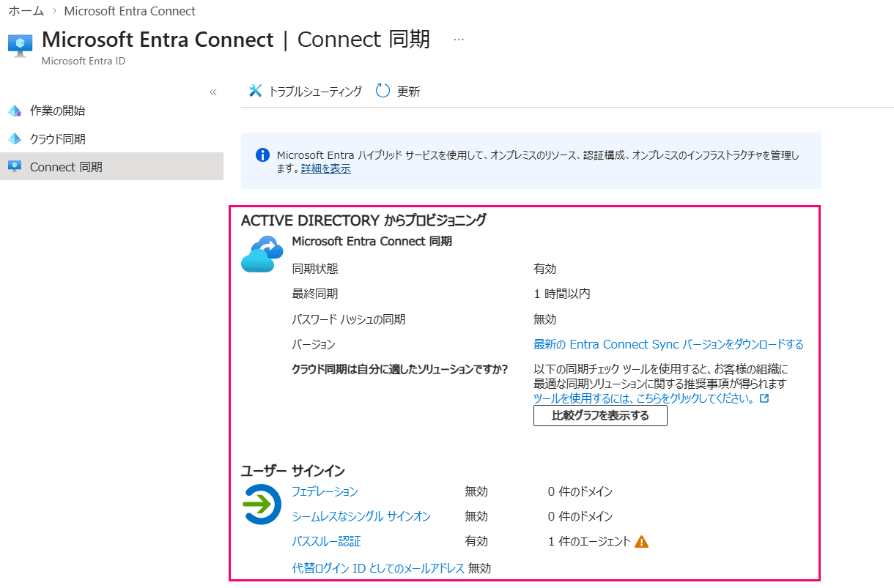Click the user sign-in arrow icon
The image size is (894, 588).
click(x=262, y=505)
